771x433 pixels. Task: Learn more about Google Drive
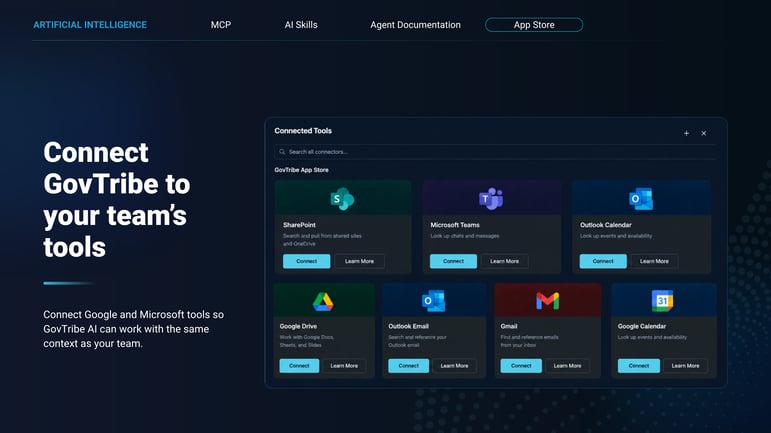[x=344, y=366]
